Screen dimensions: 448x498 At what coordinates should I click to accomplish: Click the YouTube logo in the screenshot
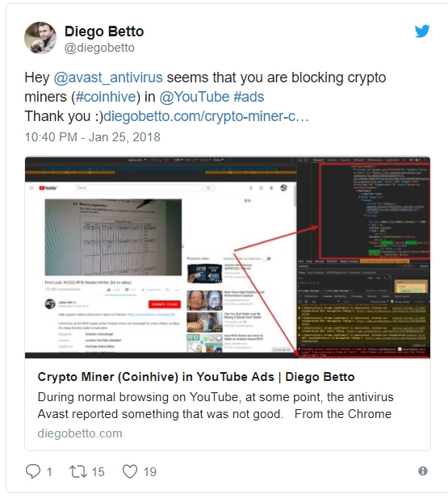pyautogui.click(x=48, y=188)
